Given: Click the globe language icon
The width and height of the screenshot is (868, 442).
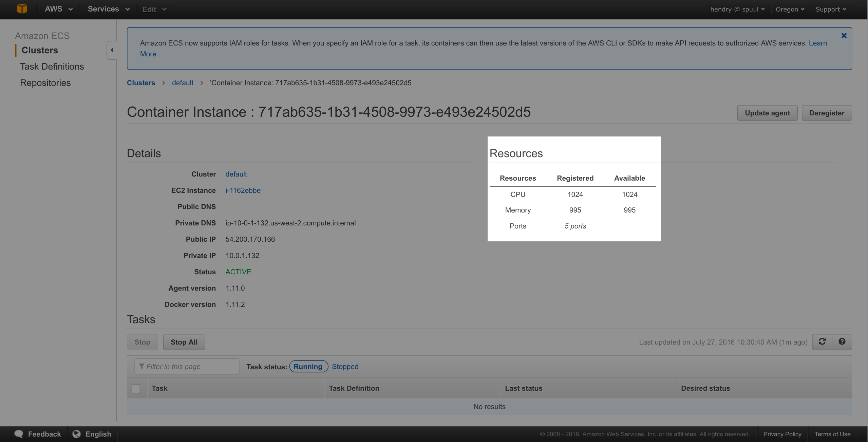Looking at the screenshot, I should coord(77,434).
